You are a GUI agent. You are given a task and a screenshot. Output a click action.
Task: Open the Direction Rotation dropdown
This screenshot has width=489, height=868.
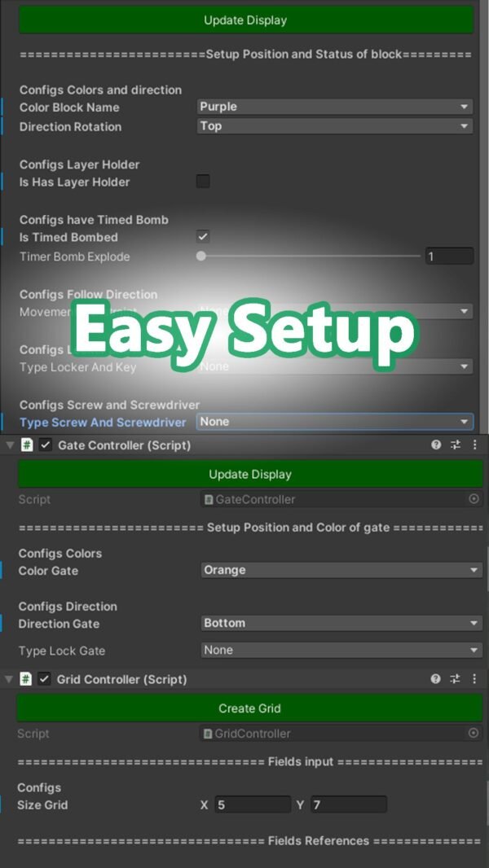334,126
